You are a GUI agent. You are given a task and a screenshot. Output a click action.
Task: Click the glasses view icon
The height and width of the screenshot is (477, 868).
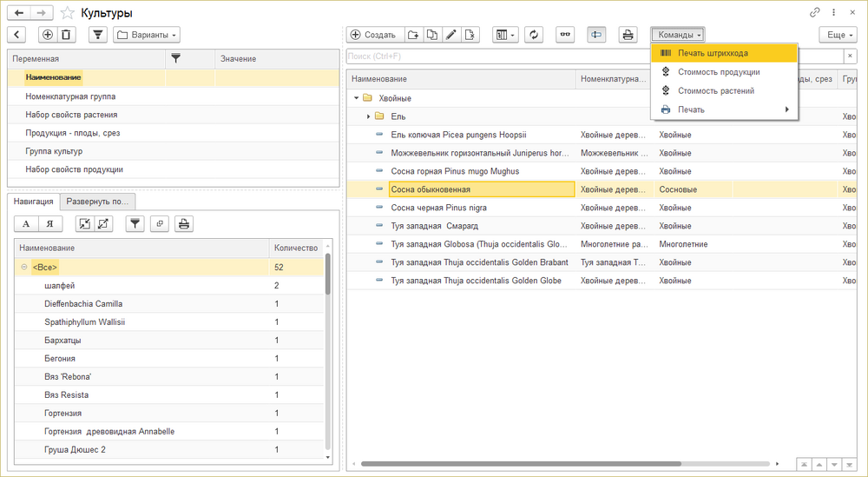[x=565, y=35]
